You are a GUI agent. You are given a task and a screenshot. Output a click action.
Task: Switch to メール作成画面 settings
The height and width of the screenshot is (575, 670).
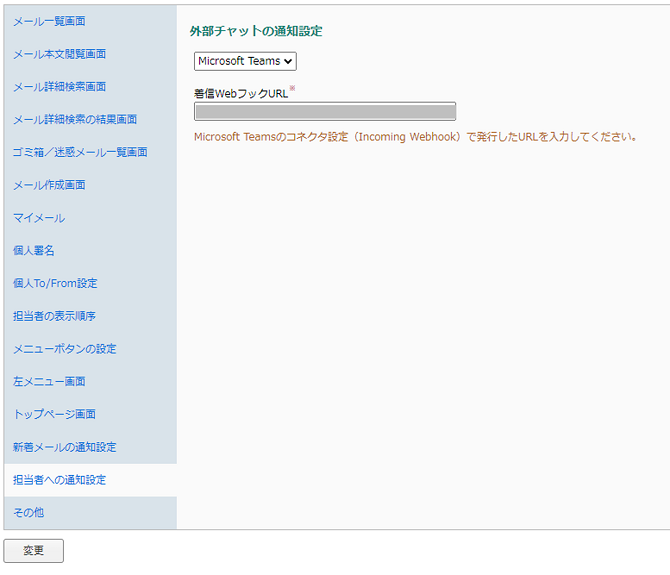(x=49, y=185)
